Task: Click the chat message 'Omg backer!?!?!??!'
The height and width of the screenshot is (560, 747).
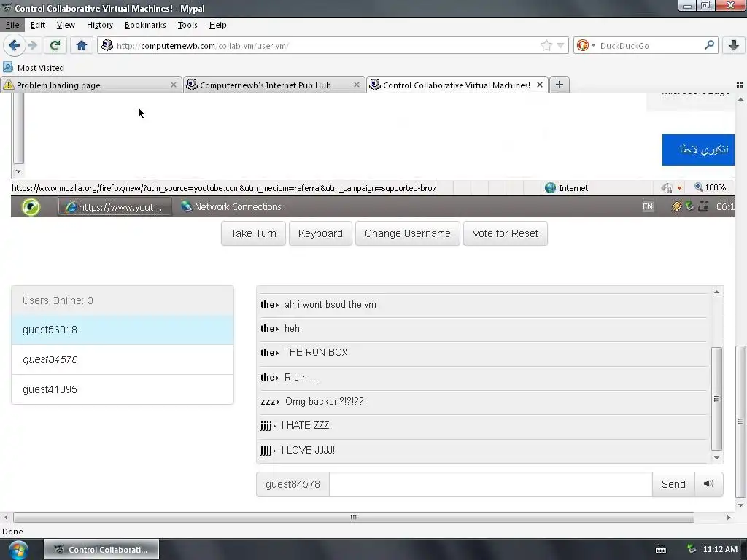Action: [x=325, y=402]
